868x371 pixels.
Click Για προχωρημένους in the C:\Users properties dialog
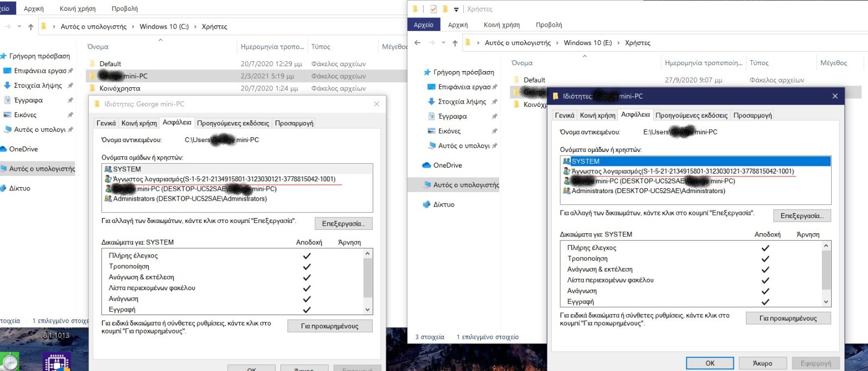(x=329, y=326)
